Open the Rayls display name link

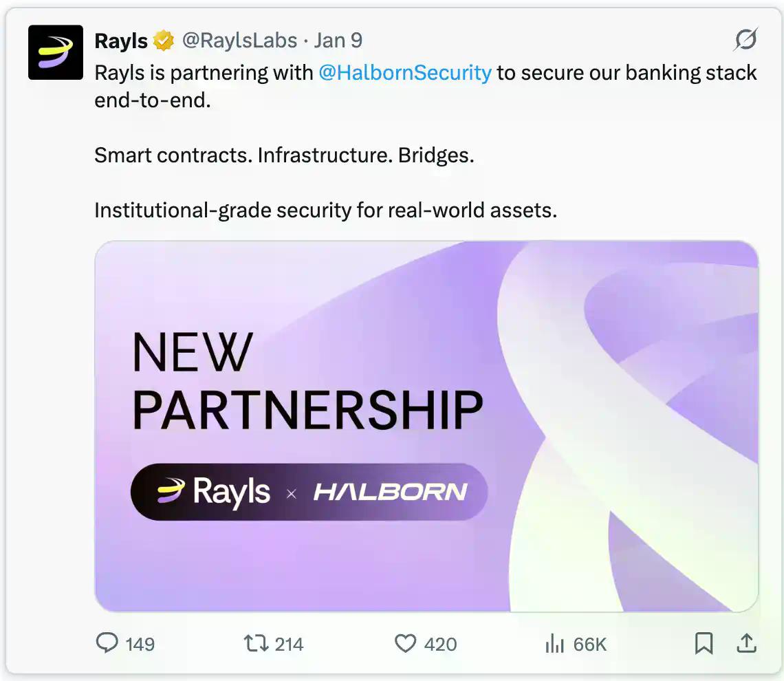(x=121, y=41)
